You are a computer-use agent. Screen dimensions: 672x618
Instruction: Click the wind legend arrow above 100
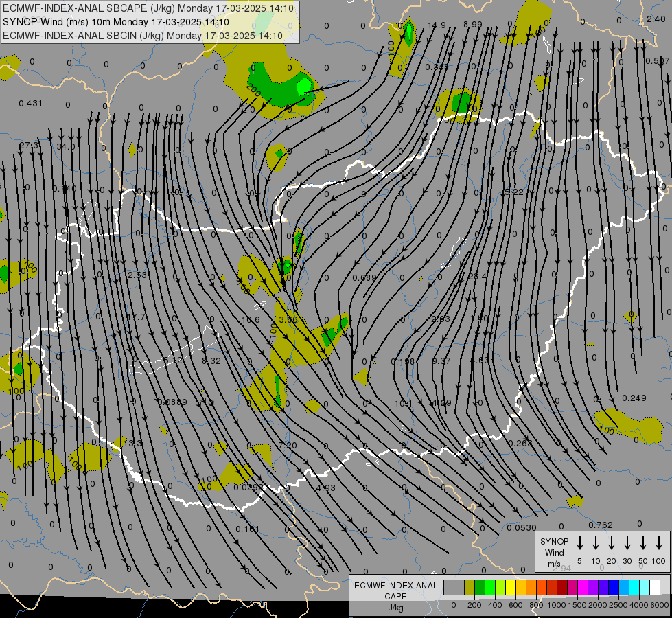click(659, 543)
